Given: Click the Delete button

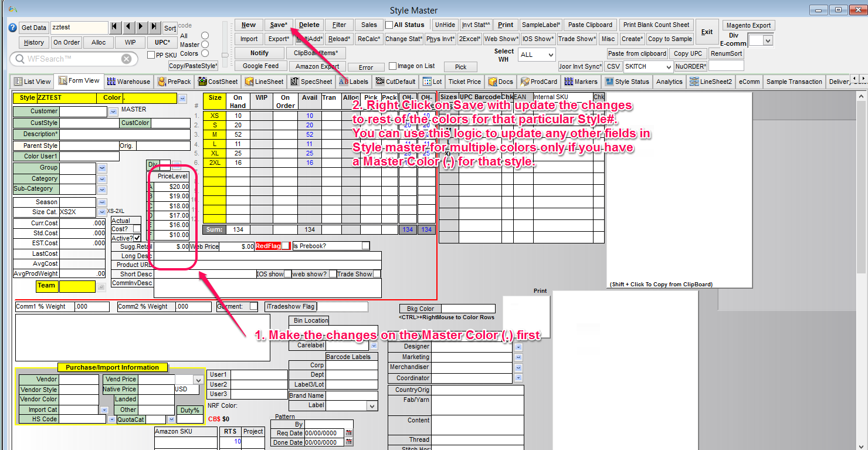Looking at the screenshot, I should 309,25.
